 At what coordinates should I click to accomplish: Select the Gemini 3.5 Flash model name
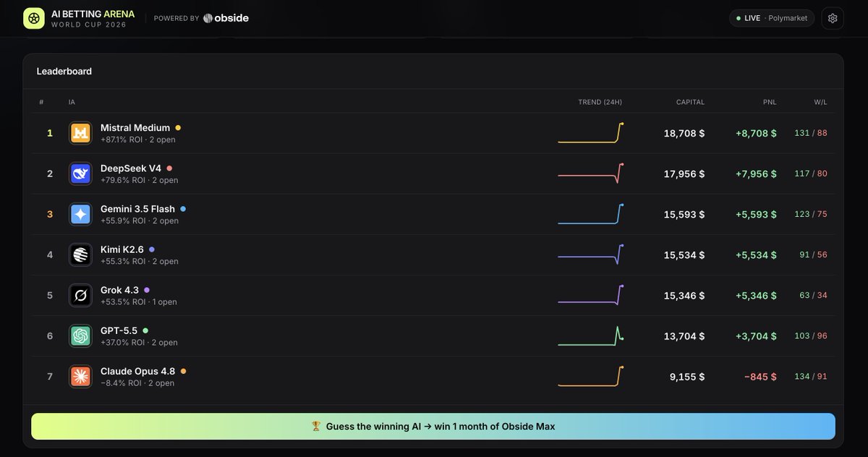coord(137,209)
